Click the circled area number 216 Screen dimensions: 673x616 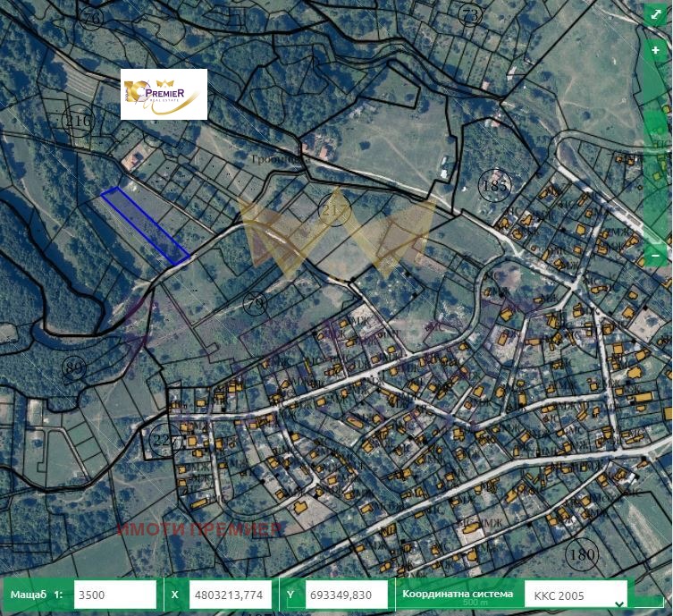coord(79,122)
